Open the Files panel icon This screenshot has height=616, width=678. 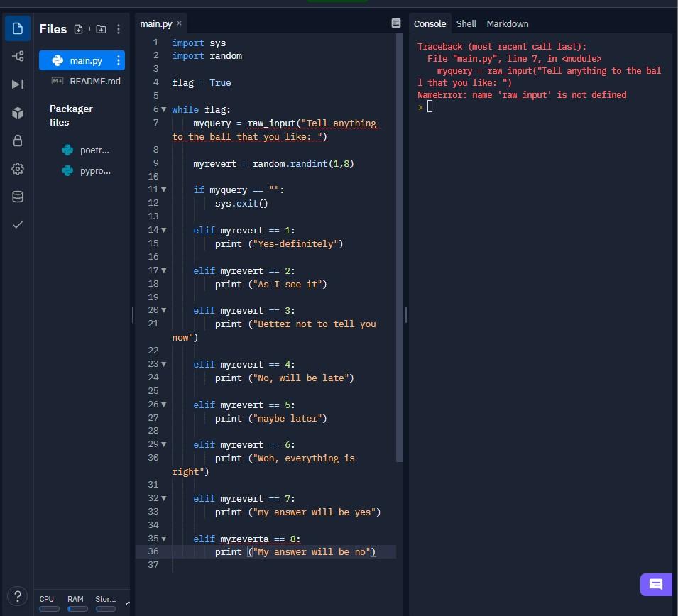click(x=18, y=28)
